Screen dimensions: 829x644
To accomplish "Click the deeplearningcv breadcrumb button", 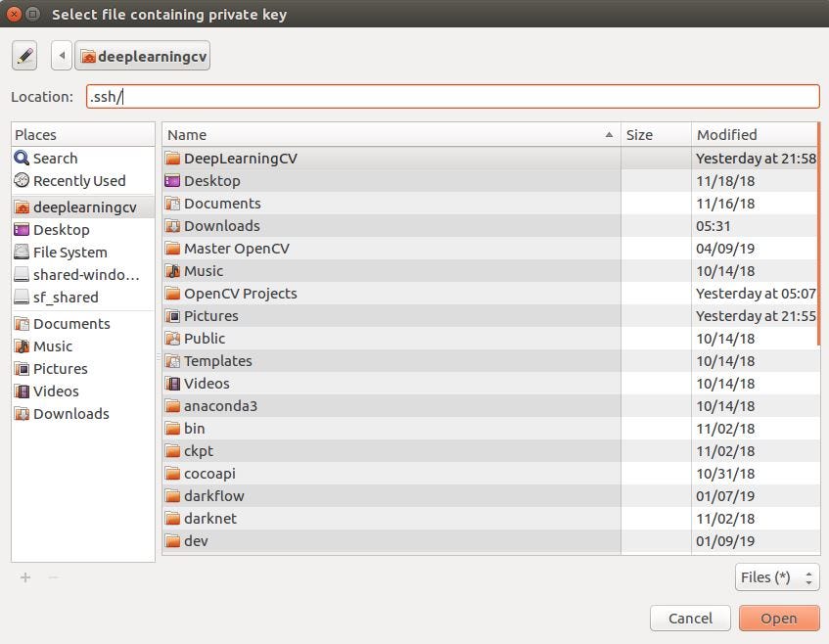I will point(143,55).
